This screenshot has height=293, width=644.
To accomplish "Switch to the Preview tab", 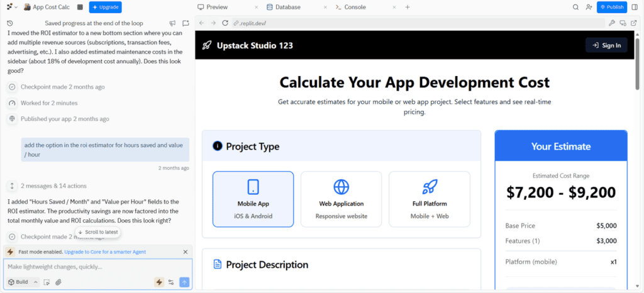I will pos(213,7).
